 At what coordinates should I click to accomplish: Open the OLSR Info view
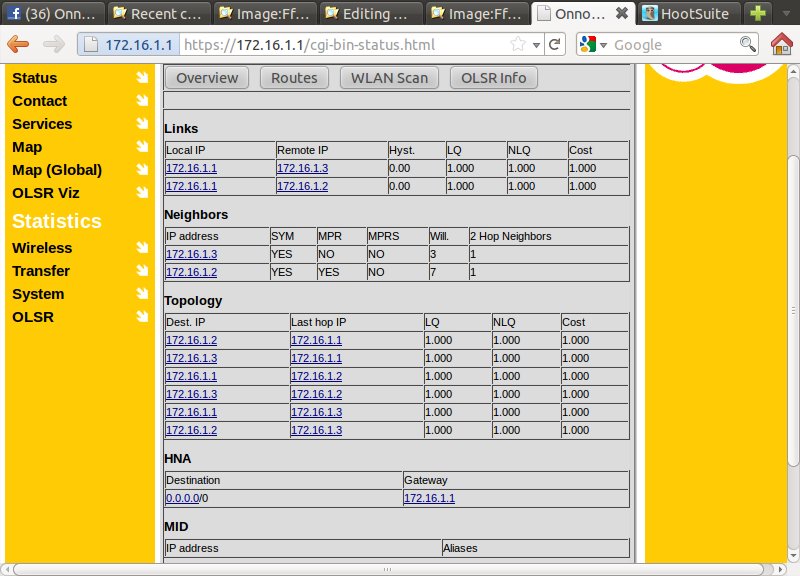click(493, 78)
